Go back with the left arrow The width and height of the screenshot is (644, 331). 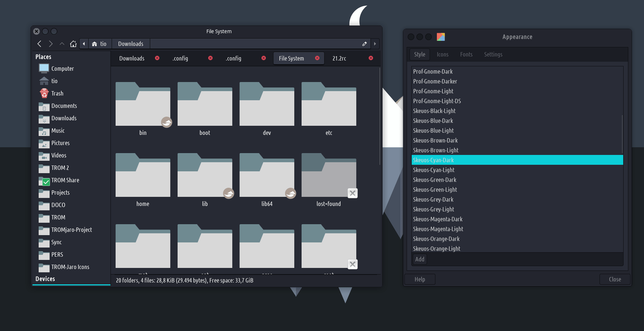pyautogui.click(x=39, y=44)
